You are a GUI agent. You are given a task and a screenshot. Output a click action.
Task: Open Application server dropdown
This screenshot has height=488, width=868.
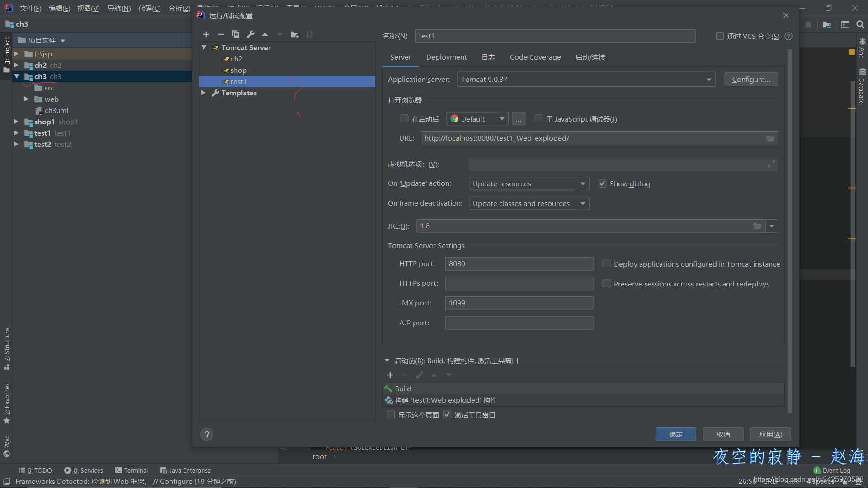pos(586,80)
